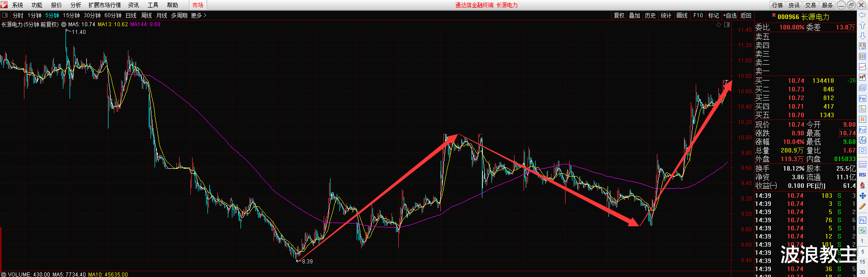
Task: Click the 自 self-selected stocks icon
Action: (x=863, y=119)
